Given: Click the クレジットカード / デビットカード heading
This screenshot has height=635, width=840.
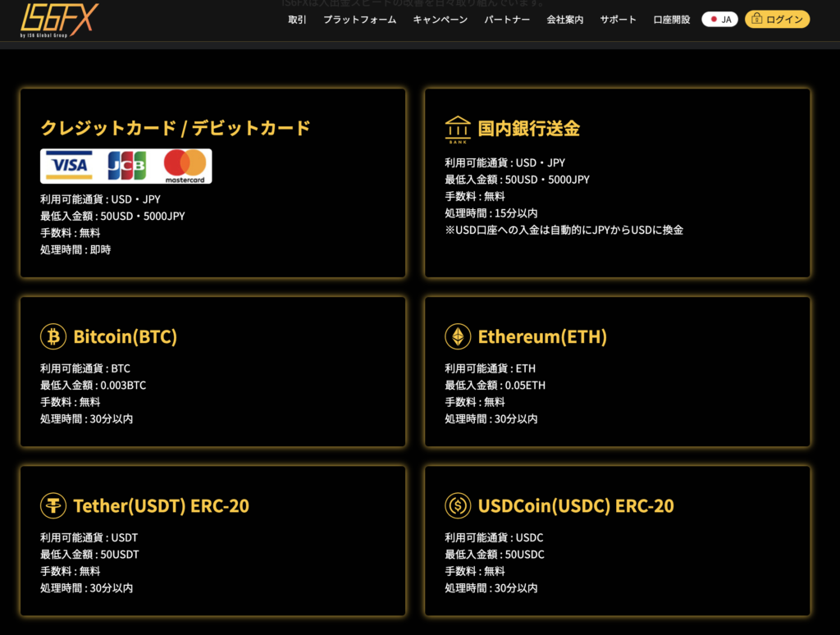Looking at the screenshot, I should 176,128.
